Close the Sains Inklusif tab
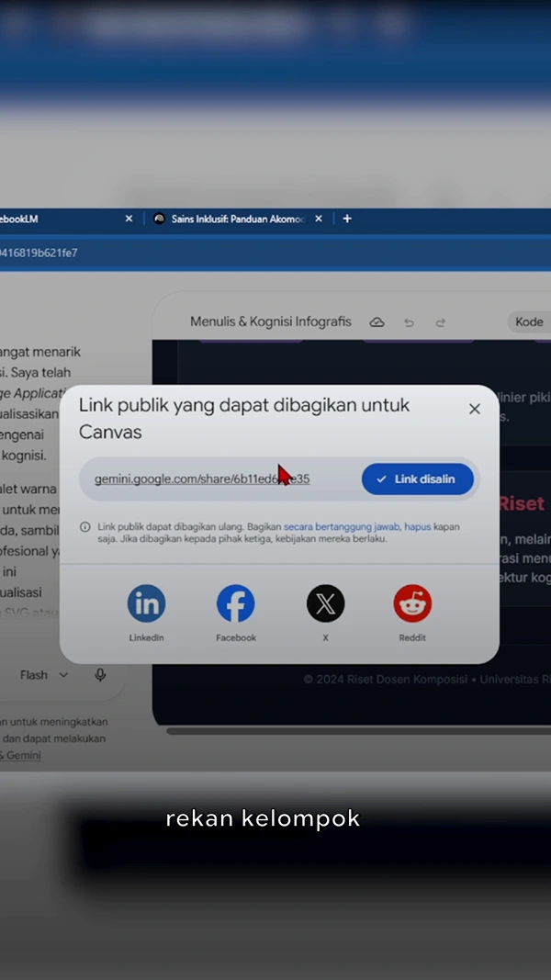Screen dimensions: 551x980 click(319, 219)
